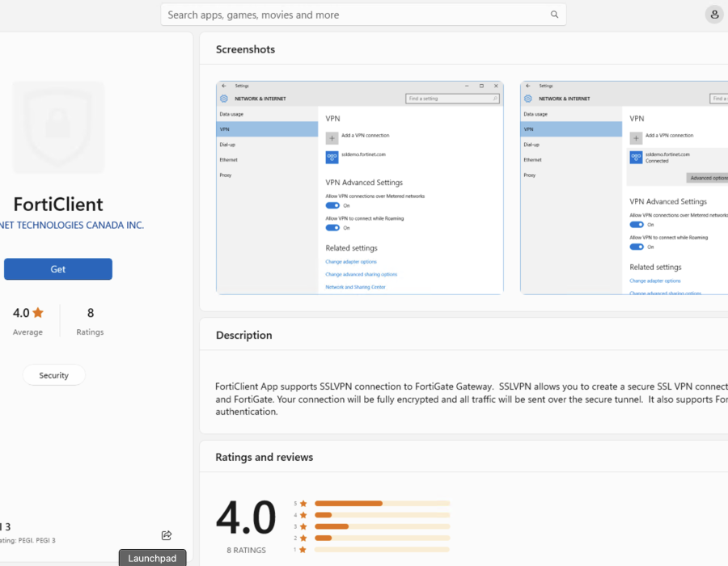This screenshot has height=566, width=728.
Task: Click the Ratings and reviews heading
Action: click(265, 457)
